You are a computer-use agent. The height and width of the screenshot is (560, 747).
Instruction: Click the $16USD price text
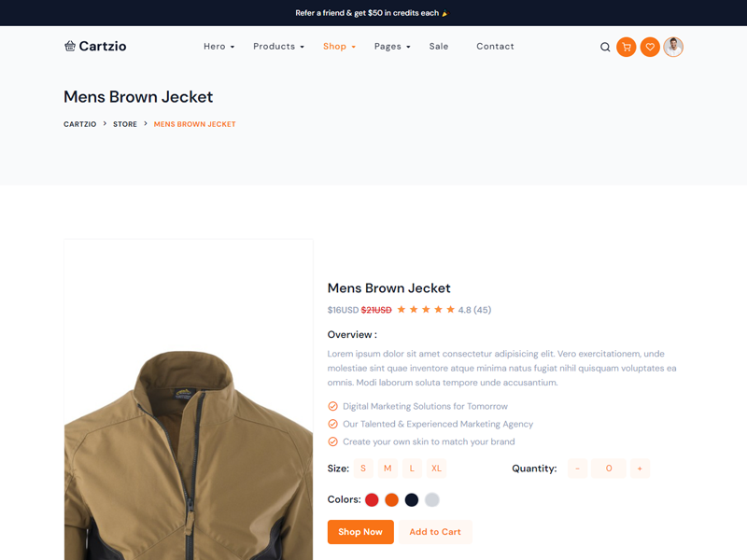tap(343, 310)
